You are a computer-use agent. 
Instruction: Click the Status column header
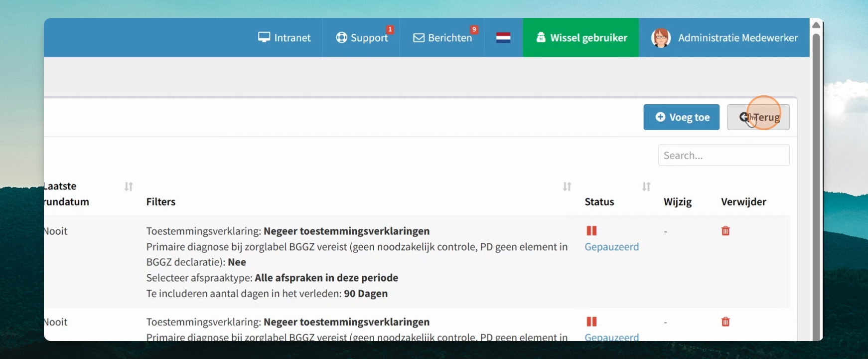tap(599, 202)
